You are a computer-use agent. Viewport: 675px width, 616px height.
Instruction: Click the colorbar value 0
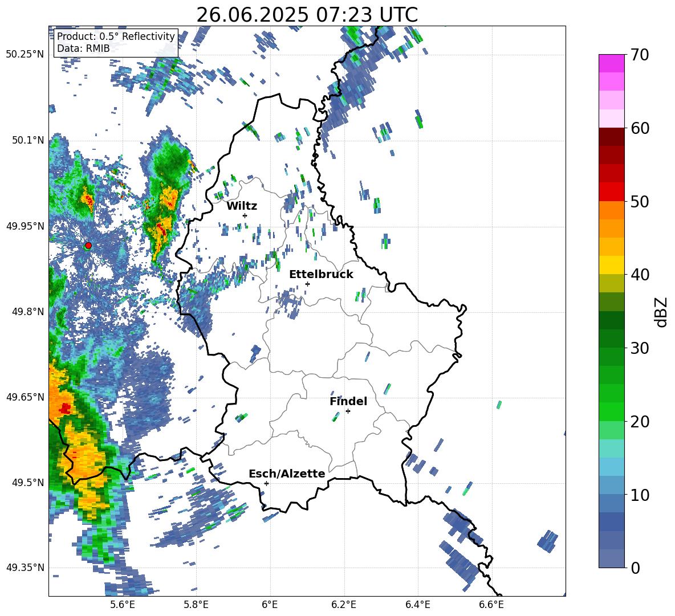[x=636, y=568]
